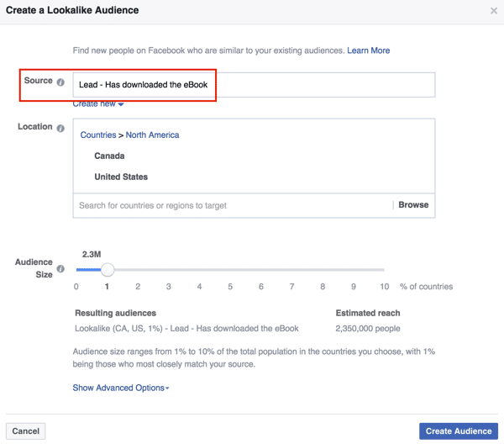Click the 7 mark under slider
Viewport: 504px width, 444px height.
[291, 287]
